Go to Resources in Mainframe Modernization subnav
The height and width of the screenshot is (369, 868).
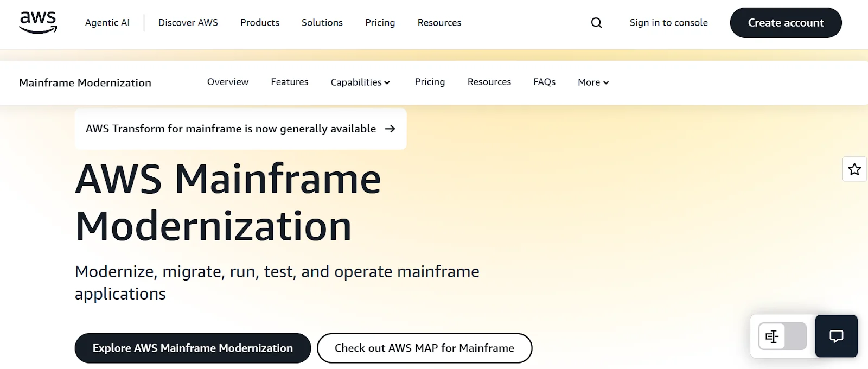click(489, 82)
